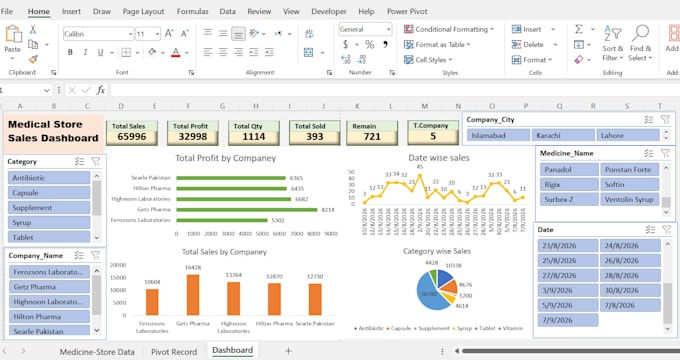Switch to Pivot Record sheet tab
Screen dimensions: 680x360
(x=174, y=352)
